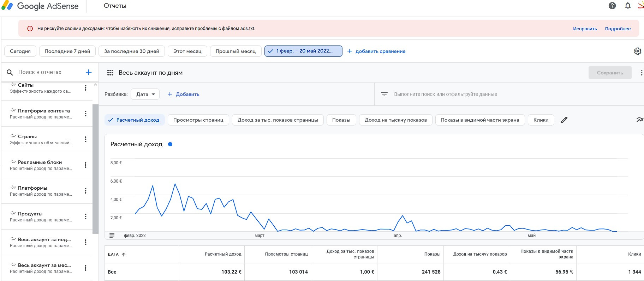The image size is (644, 281).
Task: Open the Сайты report
Action: coord(40,88)
